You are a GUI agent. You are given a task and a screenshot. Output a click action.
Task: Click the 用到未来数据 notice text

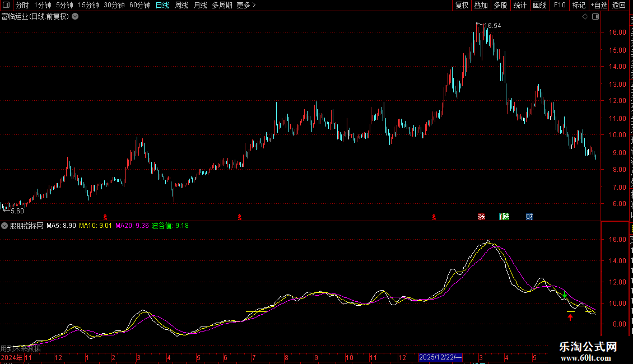coord(21,349)
